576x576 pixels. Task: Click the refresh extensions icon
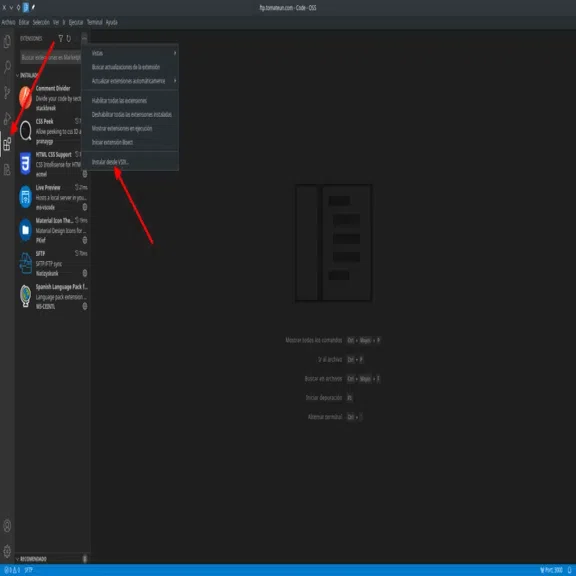pos(69,38)
